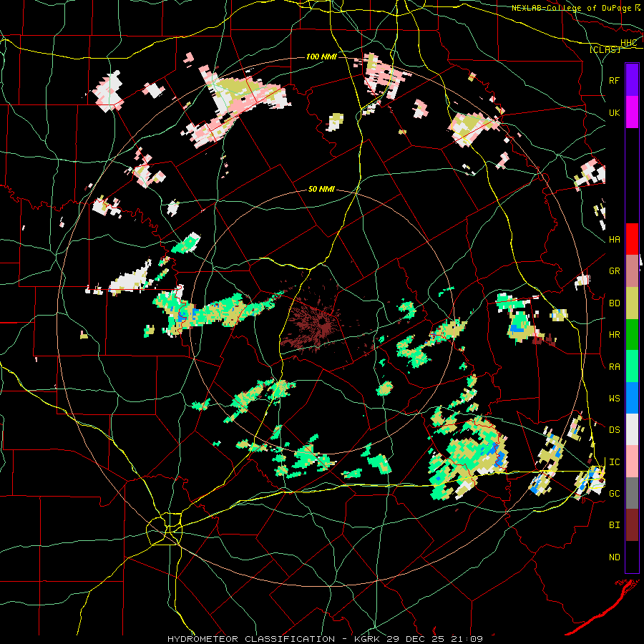
Task: Click the WS blue legend swatch
Action: point(632,398)
